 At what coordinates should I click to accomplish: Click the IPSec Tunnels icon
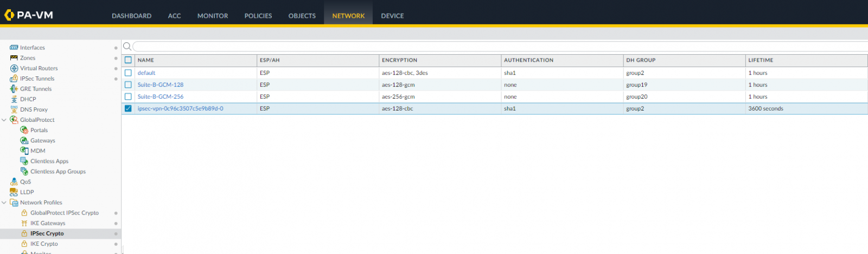point(14,79)
